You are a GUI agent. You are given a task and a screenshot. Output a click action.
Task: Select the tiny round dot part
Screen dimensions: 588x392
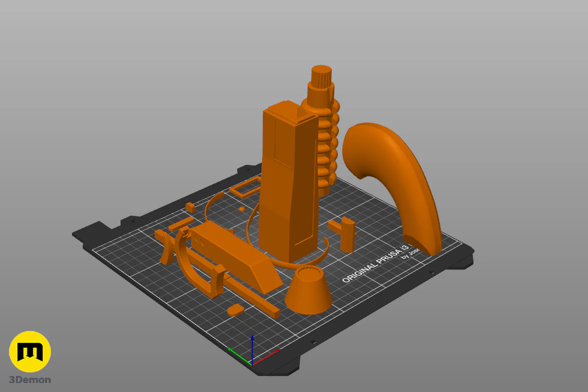(x=242, y=208)
